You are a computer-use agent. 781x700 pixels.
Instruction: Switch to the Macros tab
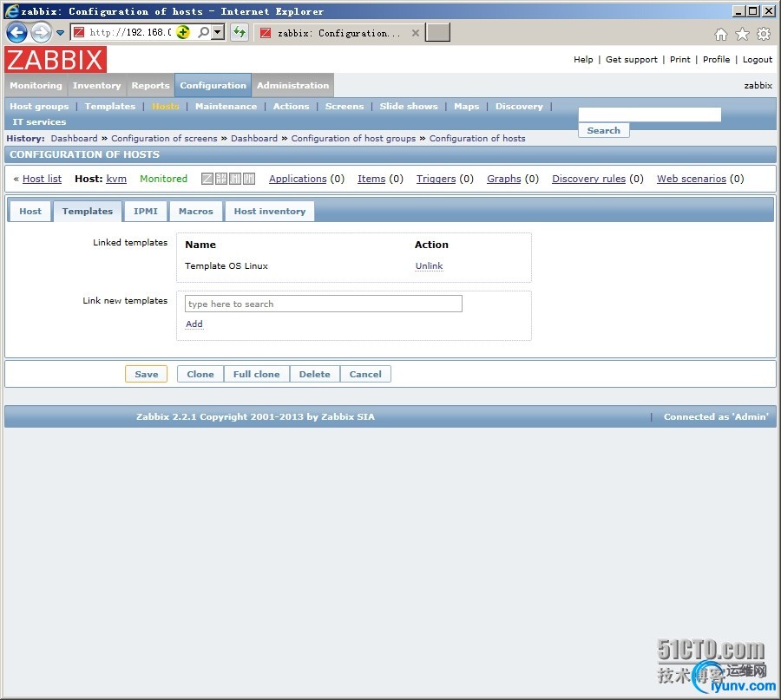196,211
